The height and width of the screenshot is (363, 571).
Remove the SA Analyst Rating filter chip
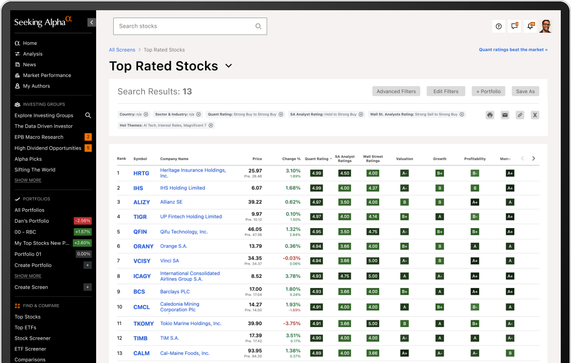click(361, 114)
